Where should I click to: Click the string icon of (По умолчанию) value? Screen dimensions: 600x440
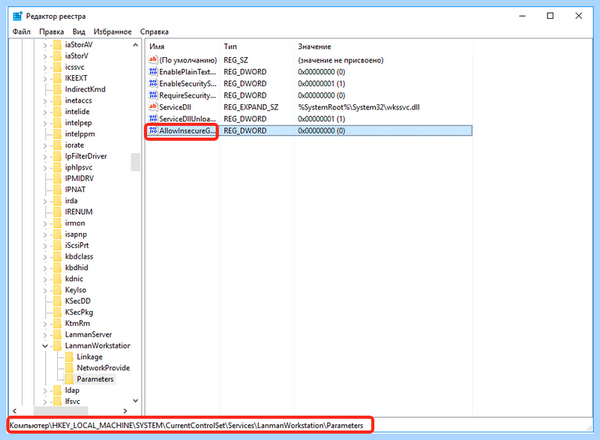pos(153,60)
